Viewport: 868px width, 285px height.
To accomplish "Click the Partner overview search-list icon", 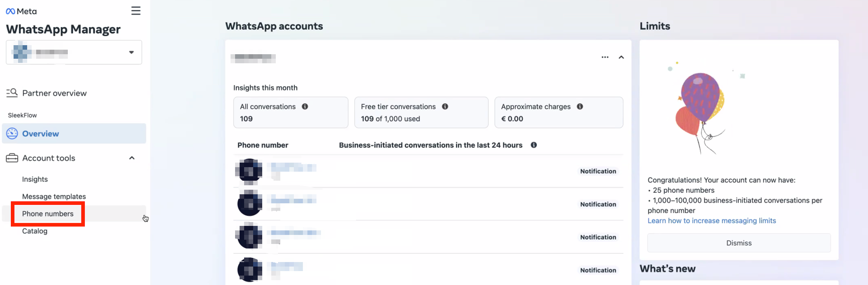I will pos(12,93).
